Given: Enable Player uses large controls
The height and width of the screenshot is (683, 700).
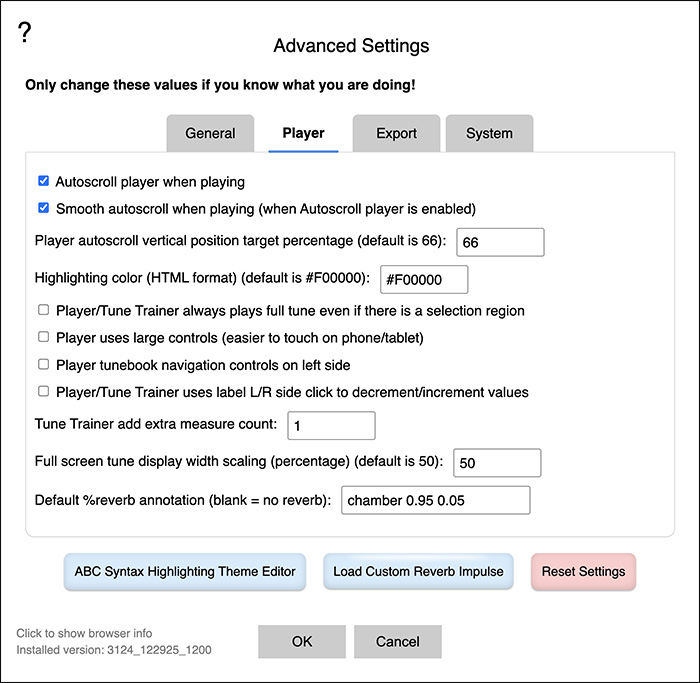Looking at the screenshot, I should [43, 338].
